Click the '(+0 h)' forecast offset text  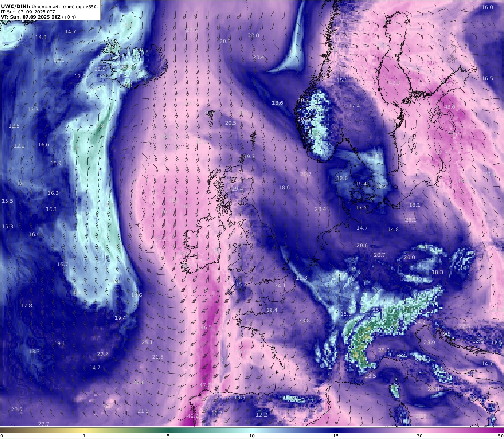pyautogui.click(x=69, y=17)
